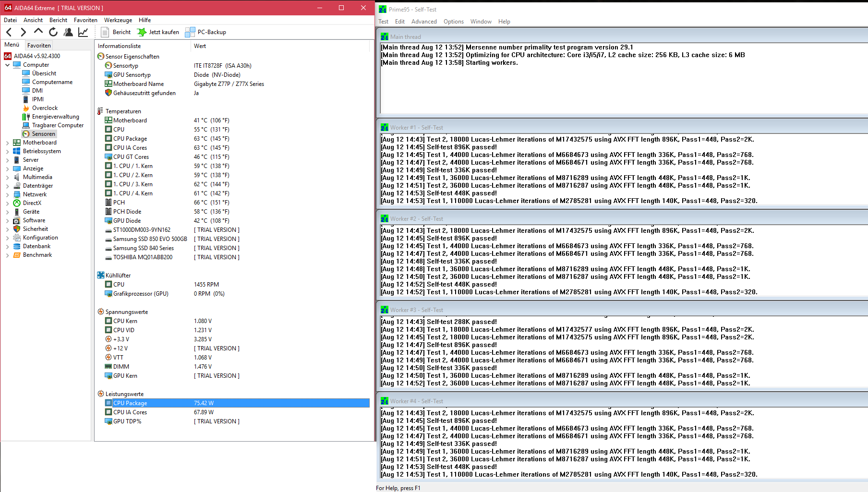Viewport: 868px width, 492px height.
Task: Select the Sensoren tree item
Action: (x=39, y=134)
